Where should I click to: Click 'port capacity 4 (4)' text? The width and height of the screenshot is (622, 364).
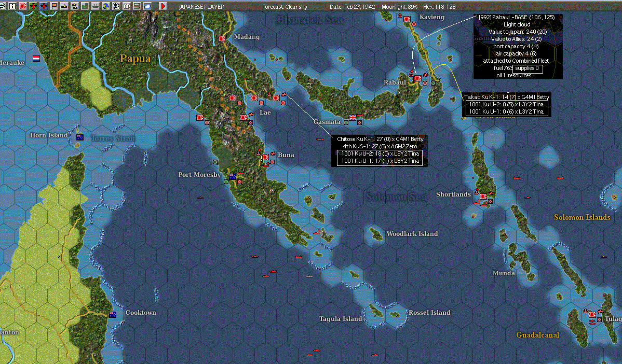515,46
